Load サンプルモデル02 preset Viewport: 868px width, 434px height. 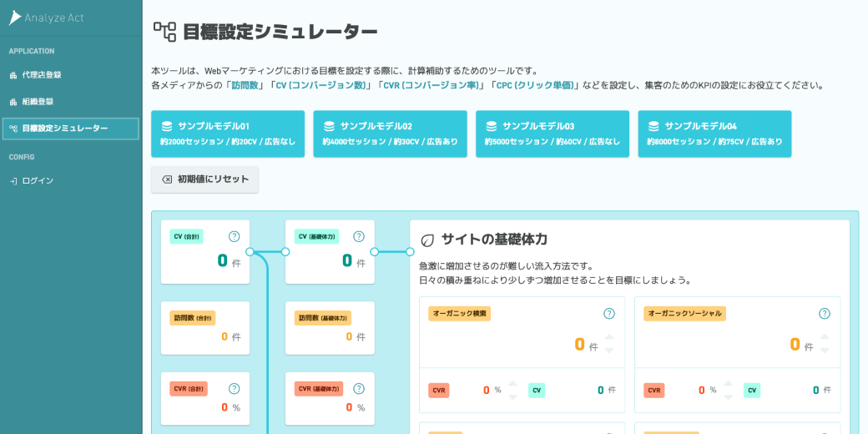coord(390,134)
